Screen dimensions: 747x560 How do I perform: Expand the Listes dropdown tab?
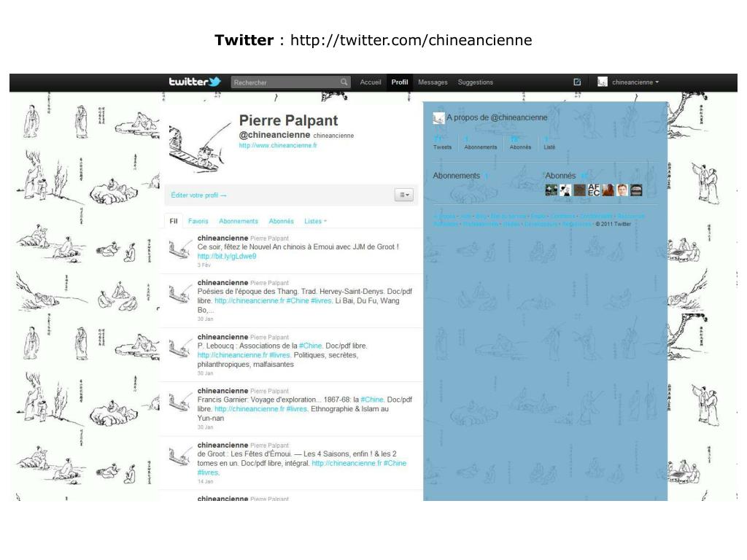[x=315, y=221]
